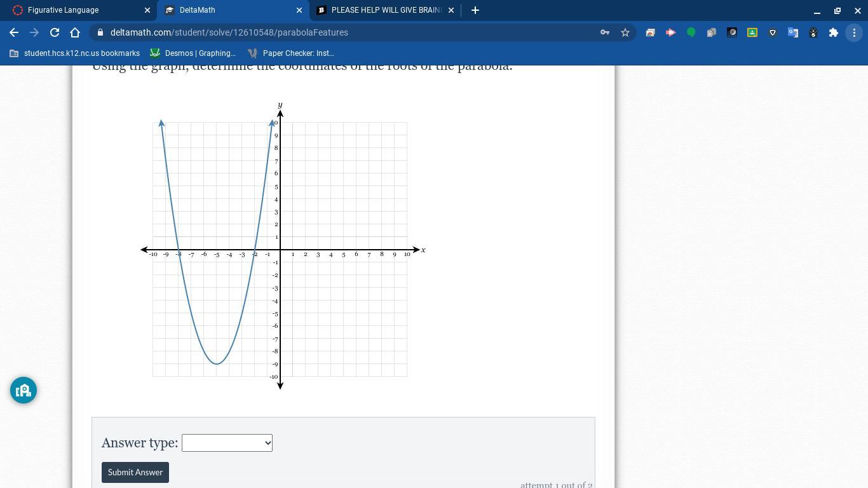Click the Google Translate extension icon

[793, 32]
